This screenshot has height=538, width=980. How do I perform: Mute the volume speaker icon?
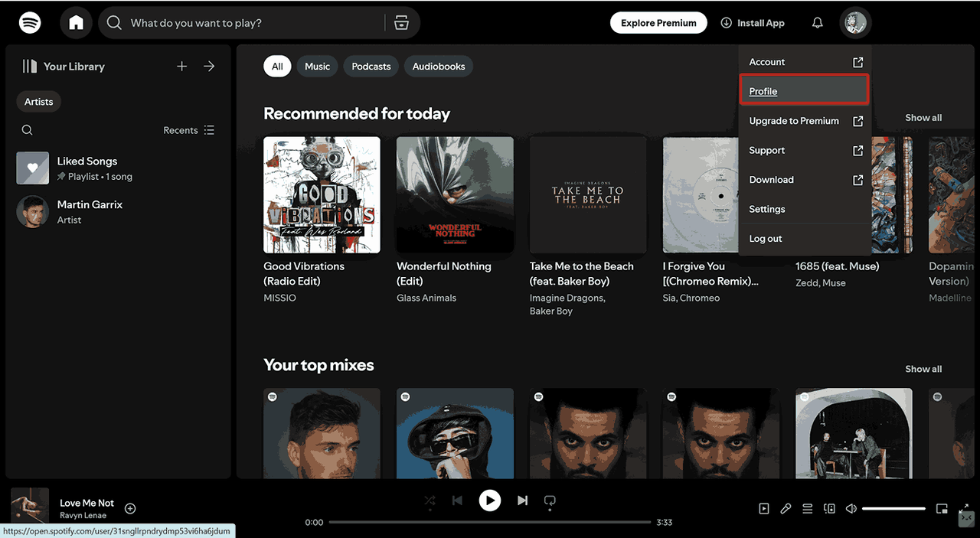(x=851, y=509)
